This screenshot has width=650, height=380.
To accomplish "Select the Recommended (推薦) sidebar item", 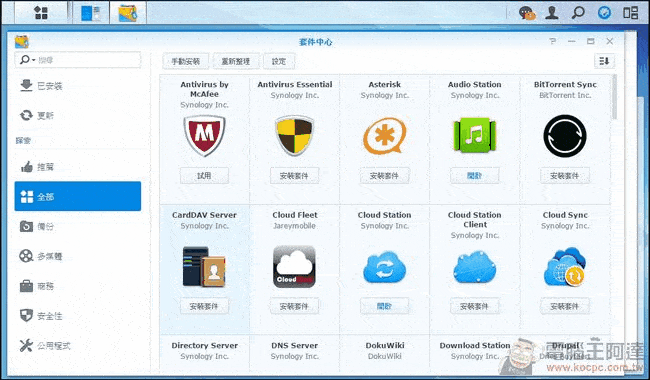I will 78,167.
